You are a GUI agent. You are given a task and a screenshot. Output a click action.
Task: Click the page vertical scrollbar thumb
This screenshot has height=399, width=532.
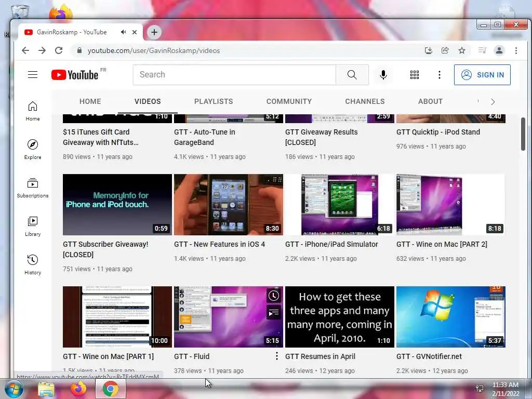[x=523, y=134]
